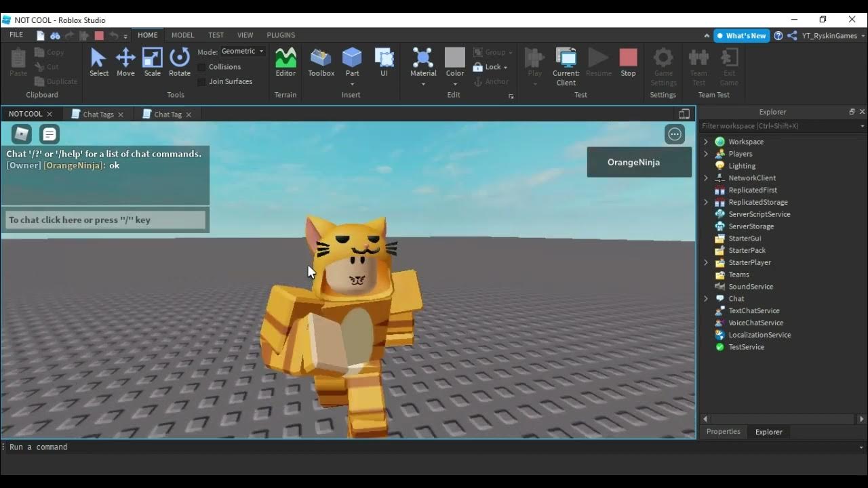Expand the ReplicatedStorage tree node
Viewport: 868px width, 488px height.
point(706,202)
